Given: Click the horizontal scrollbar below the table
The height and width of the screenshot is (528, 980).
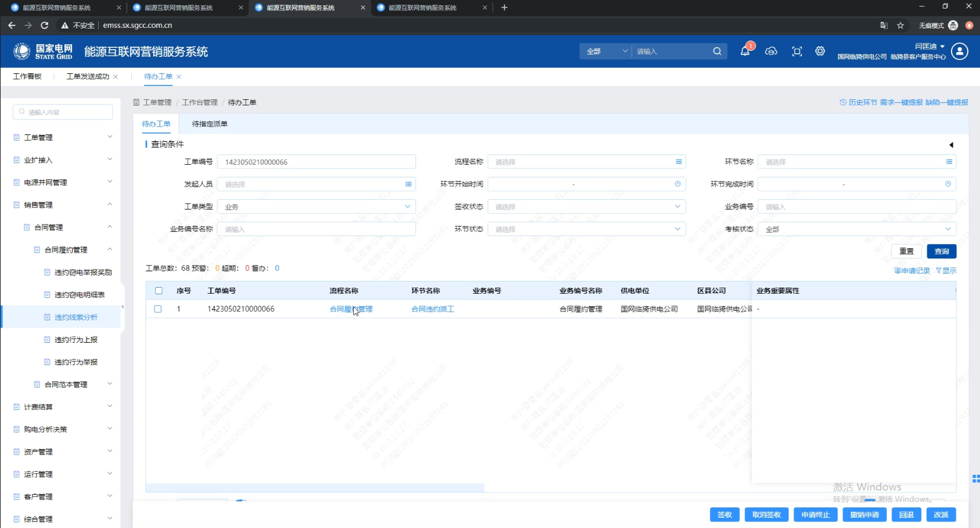Looking at the screenshot, I should pos(315,487).
